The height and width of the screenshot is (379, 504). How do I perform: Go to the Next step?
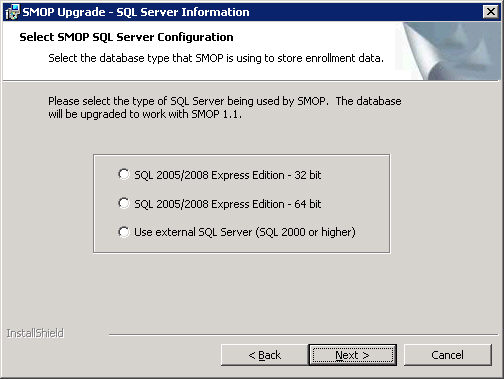pyautogui.click(x=353, y=355)
